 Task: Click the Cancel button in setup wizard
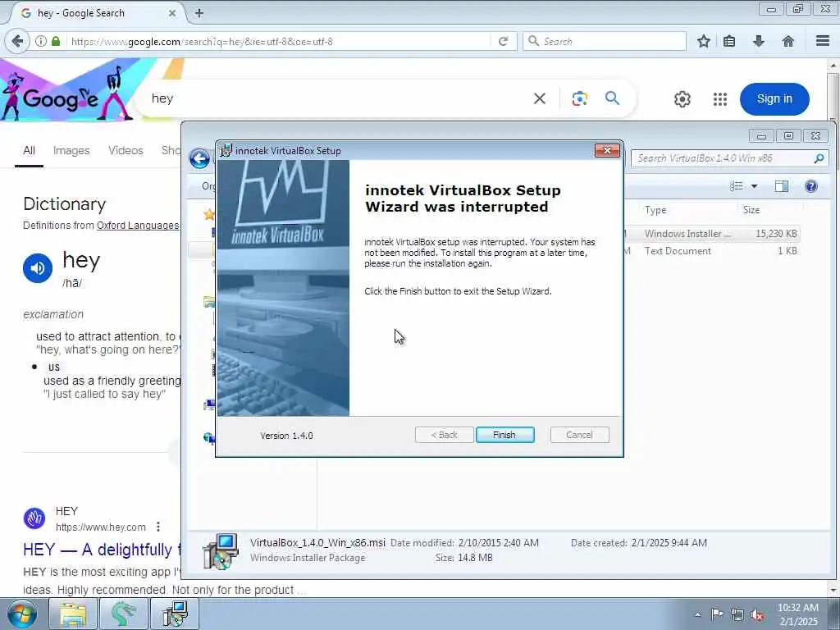coord(579,435)
